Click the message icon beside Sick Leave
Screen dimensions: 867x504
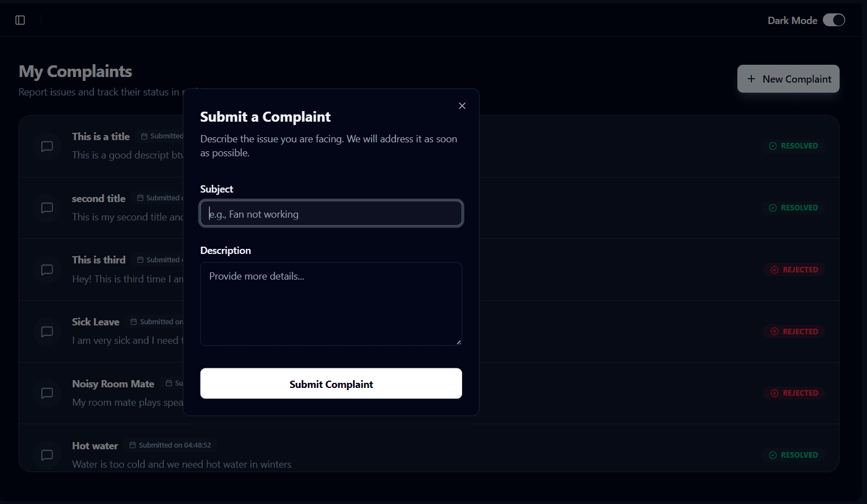coord(47,332)
